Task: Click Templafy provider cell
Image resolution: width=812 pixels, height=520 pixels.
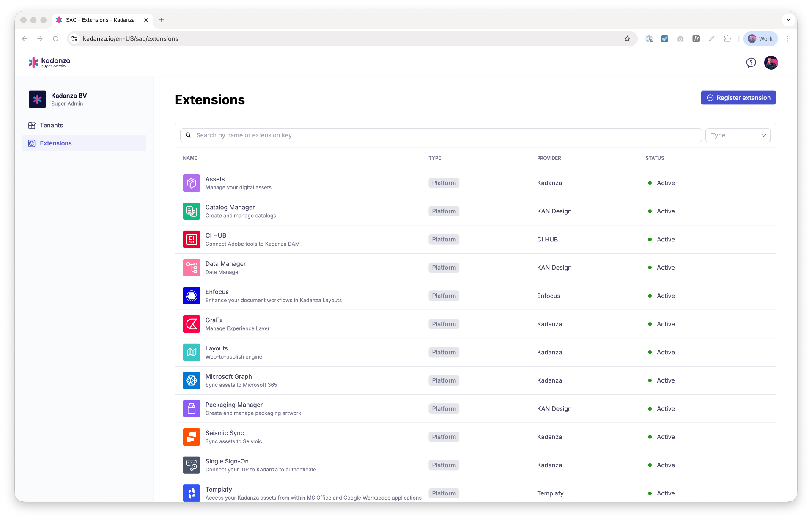Action: coord(550,493)
